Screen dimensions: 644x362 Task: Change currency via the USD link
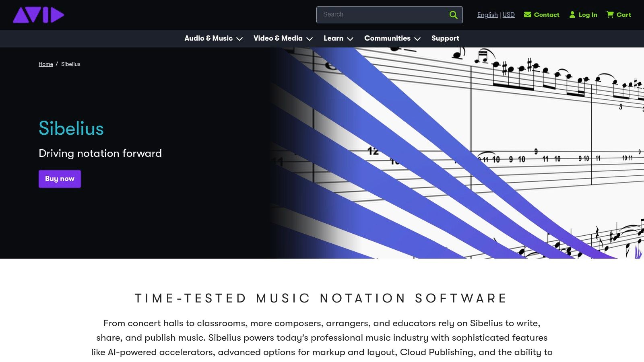tap(508, 14)
